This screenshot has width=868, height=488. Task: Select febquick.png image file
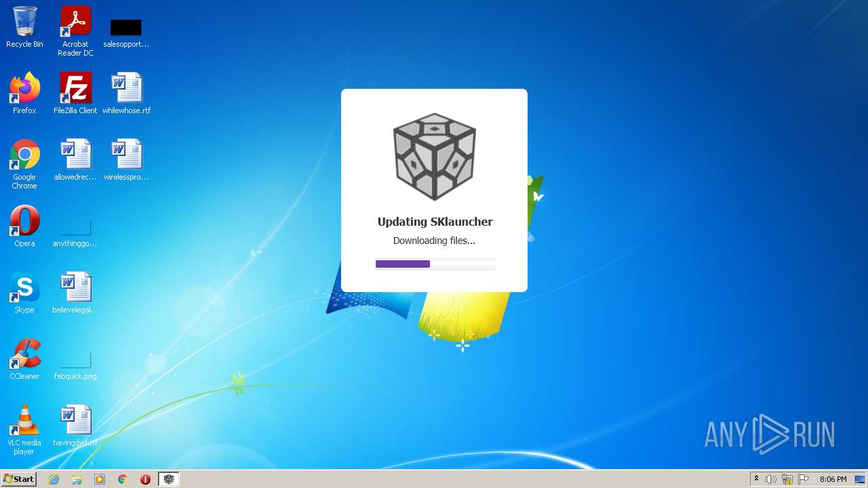click(x=75, y=366)
